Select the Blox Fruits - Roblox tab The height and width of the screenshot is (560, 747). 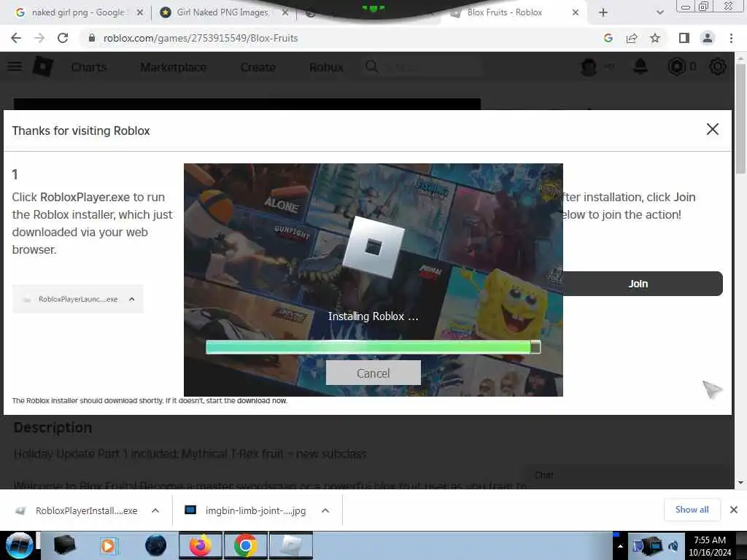pos(505,12)
